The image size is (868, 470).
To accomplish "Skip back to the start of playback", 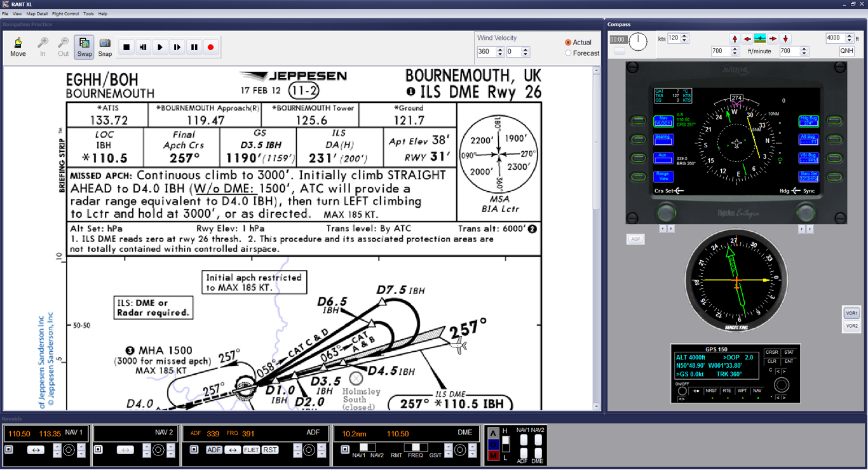I will click(144, 47).
